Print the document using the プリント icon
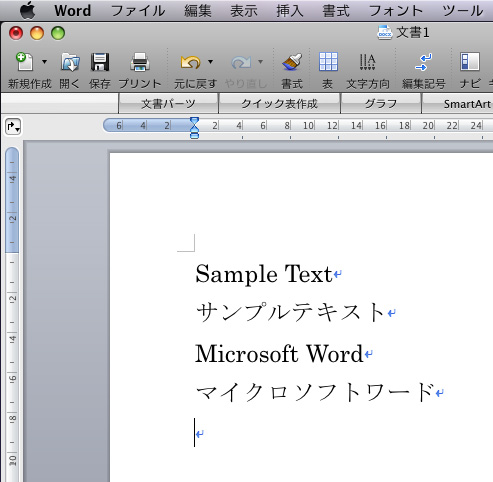Image resolution: width=493 pixels, height=482 pixels. 140,62
